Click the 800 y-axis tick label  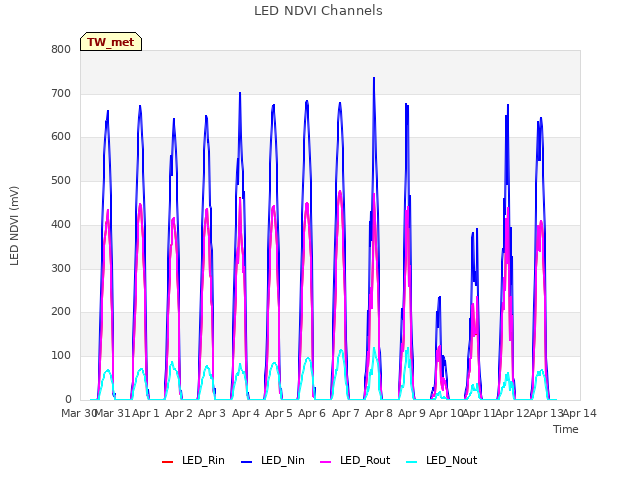(x=61, y=50)
